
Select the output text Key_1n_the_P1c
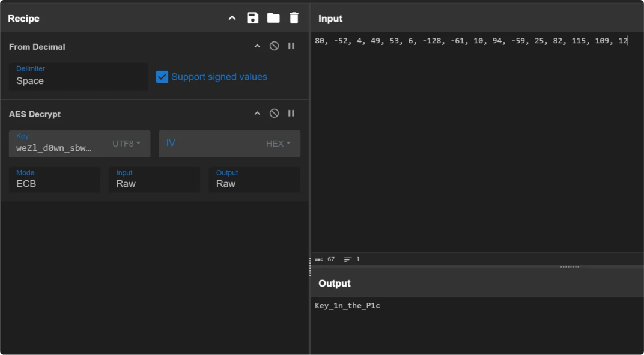(x=347, y=306)
